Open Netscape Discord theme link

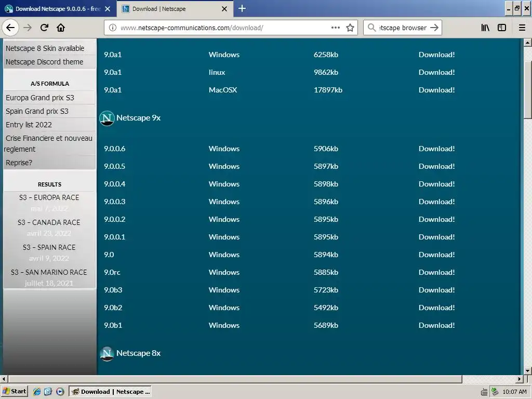click(45, 62)
